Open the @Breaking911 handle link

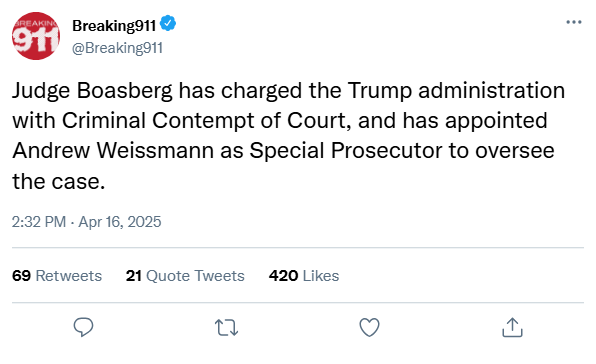pyautogui.click(x=117, y=48)
